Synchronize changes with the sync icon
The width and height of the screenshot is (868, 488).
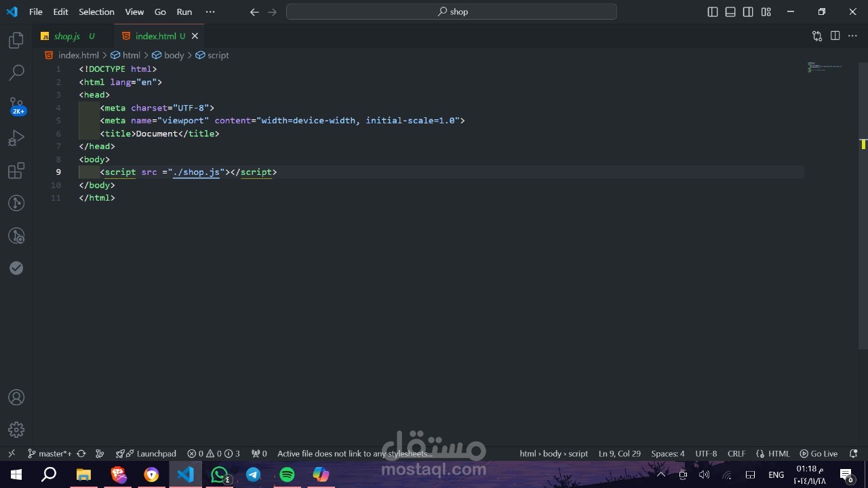(81, 453)
